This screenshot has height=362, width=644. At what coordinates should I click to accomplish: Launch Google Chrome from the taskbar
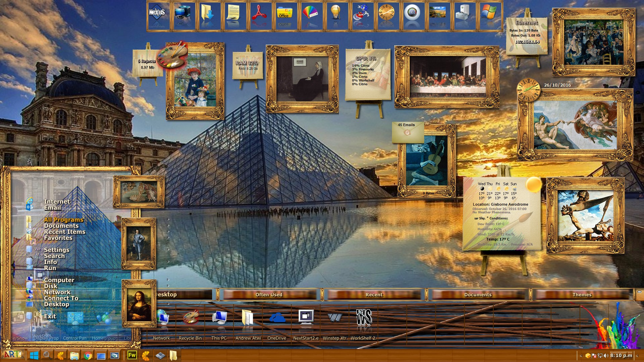88,356
